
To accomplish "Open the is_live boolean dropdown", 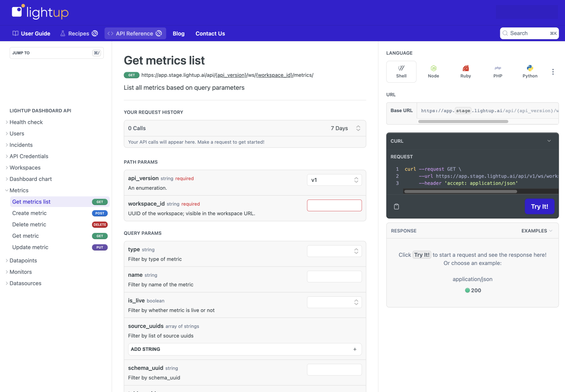I will pos(334,302).
